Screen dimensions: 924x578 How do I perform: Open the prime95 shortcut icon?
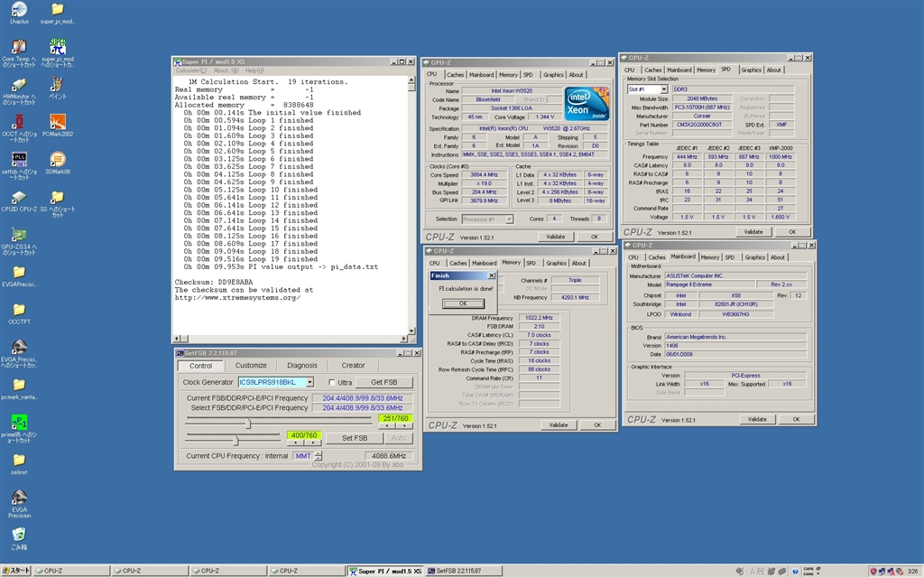[x=19, y=423]
